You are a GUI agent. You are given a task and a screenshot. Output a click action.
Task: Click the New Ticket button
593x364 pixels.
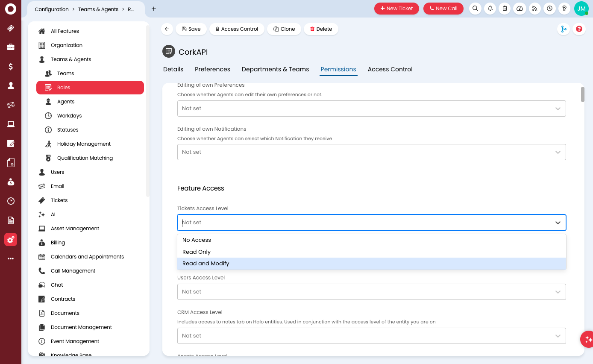click(x=396, y=9)
